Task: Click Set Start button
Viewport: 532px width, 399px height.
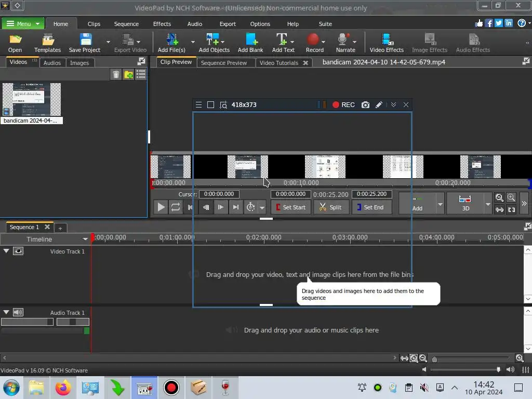Action: 291,207
